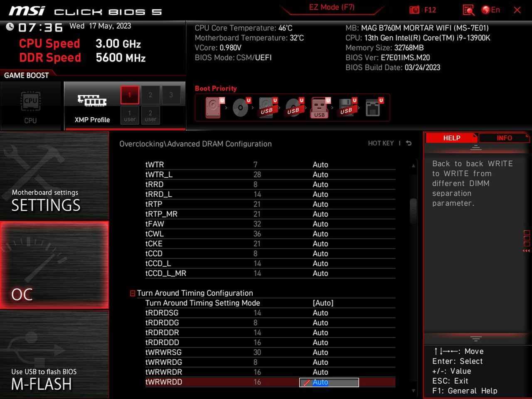Switch to EZ Mode (F7)
The height and width of the screenshot is (399, 532).
pos(332,7)
